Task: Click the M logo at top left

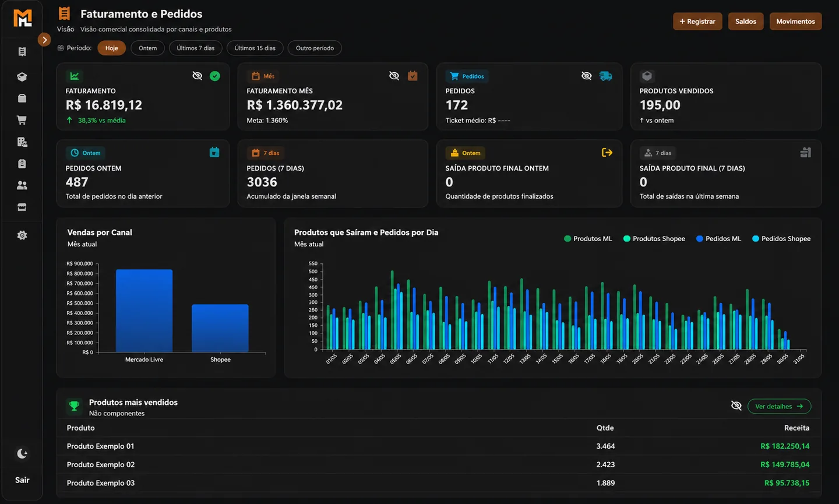Action: pos(22,18)
